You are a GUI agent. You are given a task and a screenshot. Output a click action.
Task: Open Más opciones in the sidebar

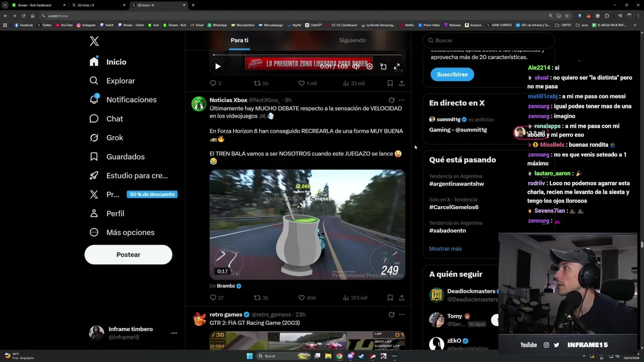122,232
